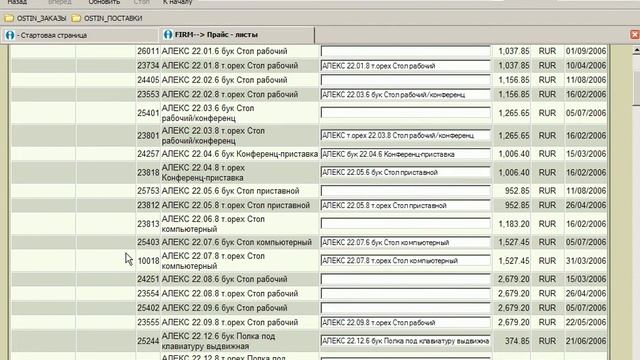Click АЛЕКС 22.05.8 т.орех Стол приставной name
The image size is (640, 360).
236,205
